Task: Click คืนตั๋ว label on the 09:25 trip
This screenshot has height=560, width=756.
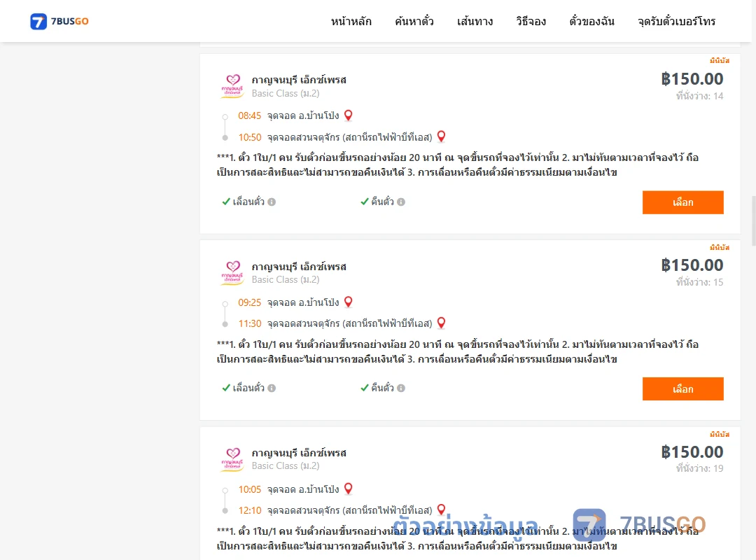Action: coord(382,388)
